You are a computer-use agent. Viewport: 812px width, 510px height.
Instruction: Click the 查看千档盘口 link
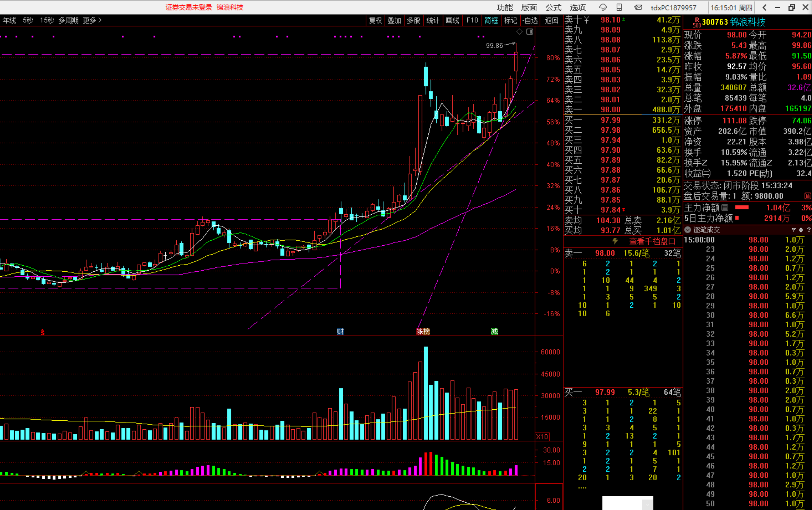click(652, 242)
